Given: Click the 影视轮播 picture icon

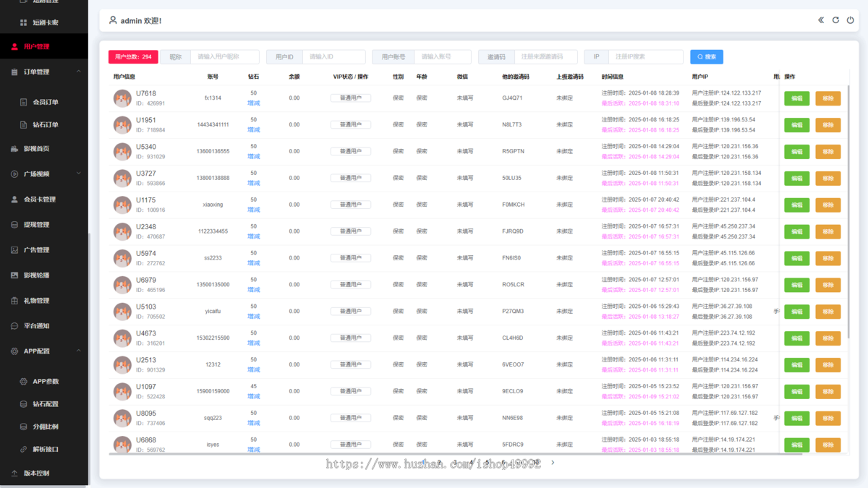Looking at the screenshot, I should pos(15,275).
